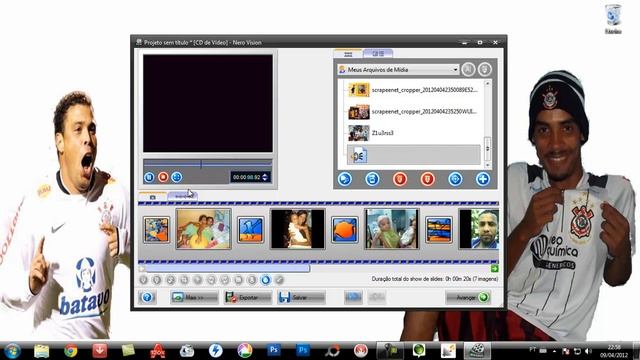Select the blue transition slot after the children photo

251,230
